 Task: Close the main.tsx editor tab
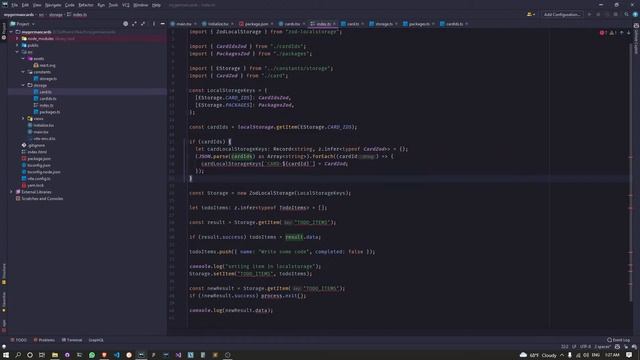pos(195,24)
